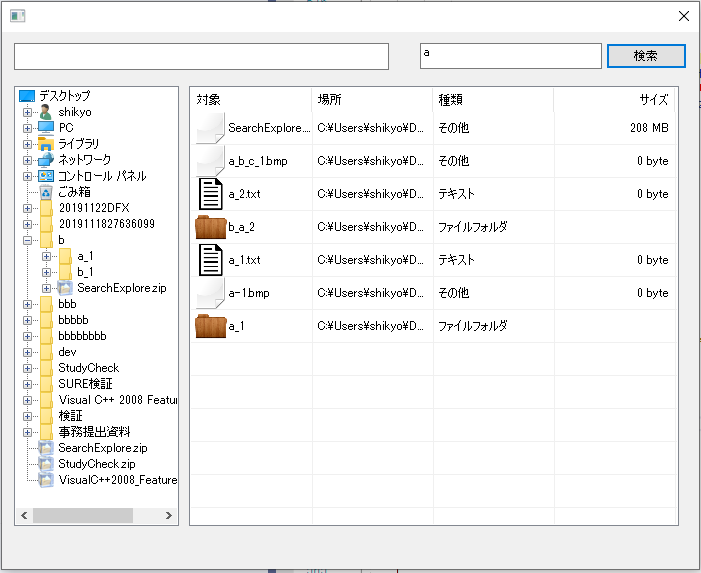Select the 事務提出資料 folder in tree
701x573 pixels.
[94, 432]
